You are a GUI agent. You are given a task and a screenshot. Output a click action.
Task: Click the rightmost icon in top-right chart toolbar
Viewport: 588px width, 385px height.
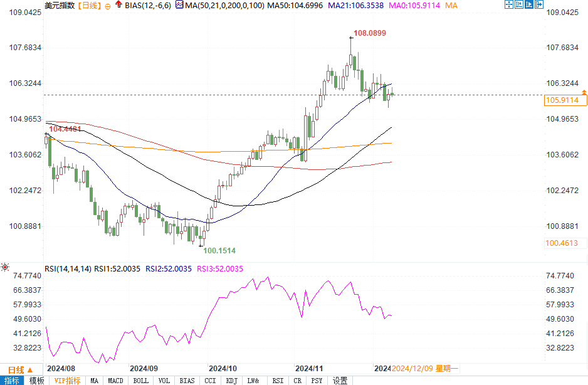tap(540, 5)
